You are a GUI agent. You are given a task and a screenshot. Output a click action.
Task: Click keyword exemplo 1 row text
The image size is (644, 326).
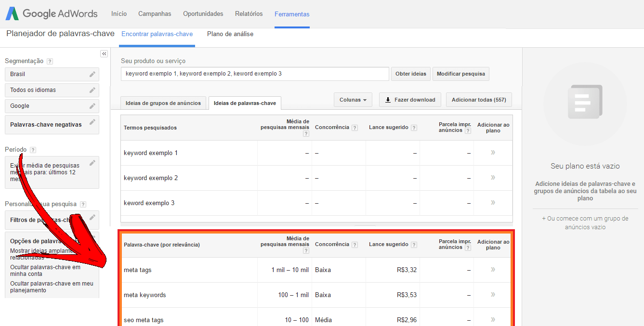click(151, 153)
